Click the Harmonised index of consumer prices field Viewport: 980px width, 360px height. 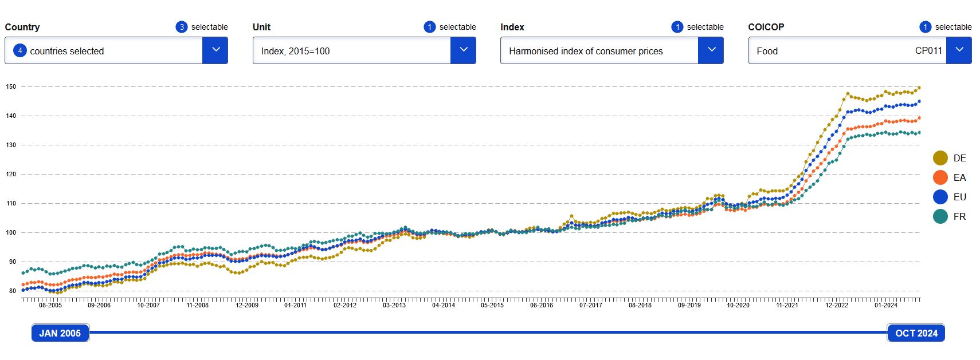pos(599,51)
